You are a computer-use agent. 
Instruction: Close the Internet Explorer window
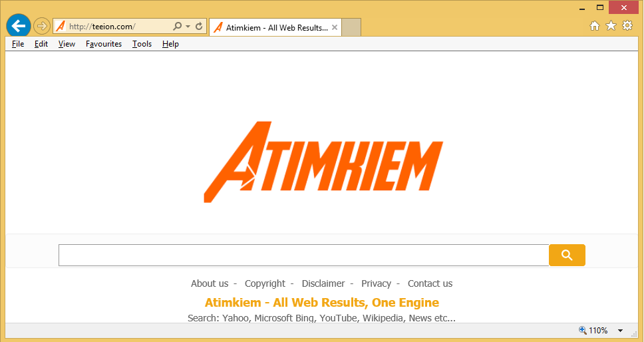pyautogui.click(x=624, y=7)
